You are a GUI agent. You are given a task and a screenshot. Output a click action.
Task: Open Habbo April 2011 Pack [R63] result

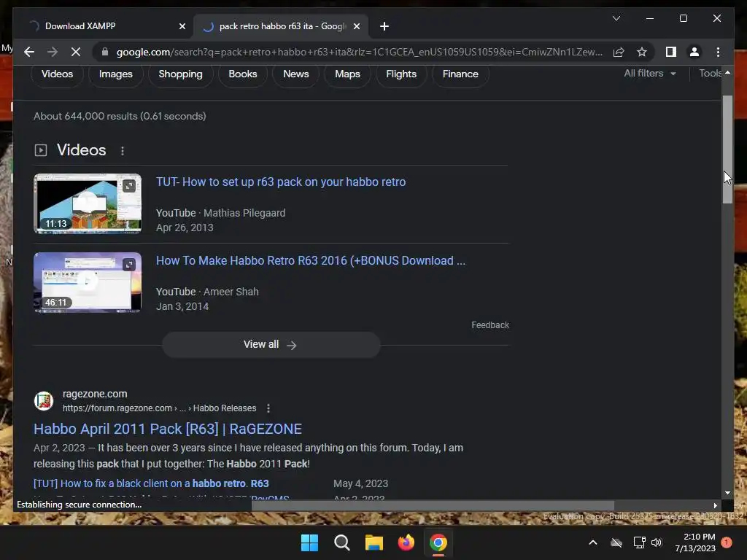pos(168,429)
